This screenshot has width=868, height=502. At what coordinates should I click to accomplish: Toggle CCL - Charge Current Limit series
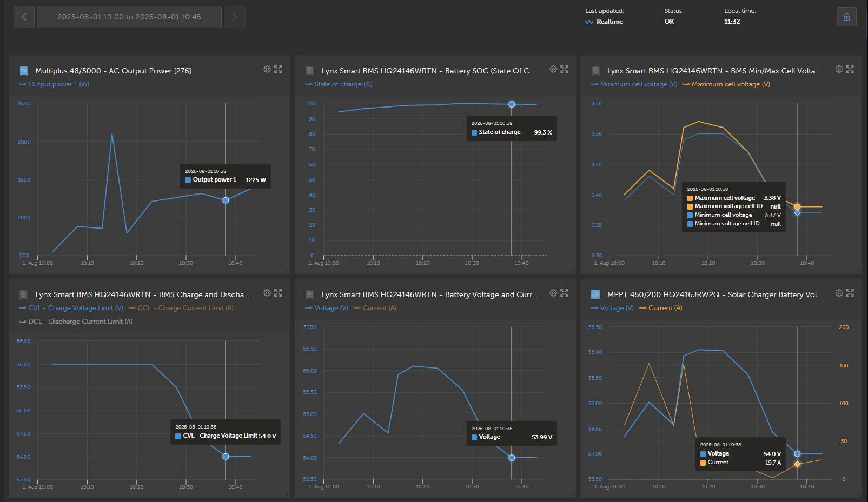[181, 308]
